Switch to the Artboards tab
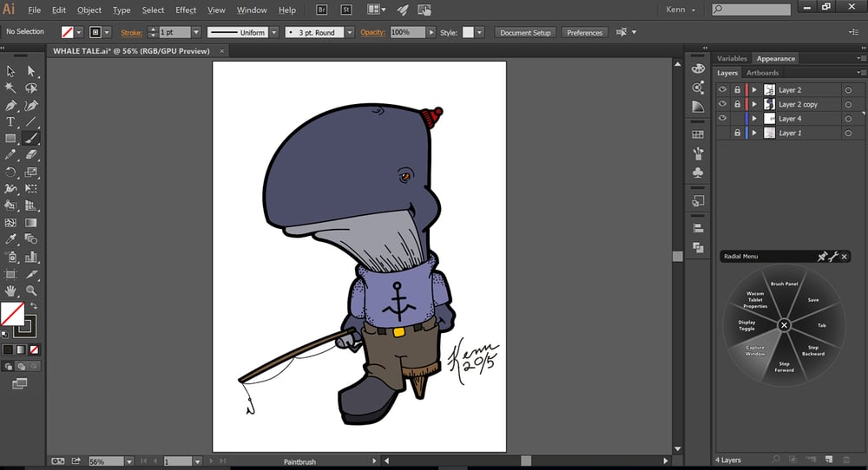Viewport: 868px width, 470px height. (762, 73)
